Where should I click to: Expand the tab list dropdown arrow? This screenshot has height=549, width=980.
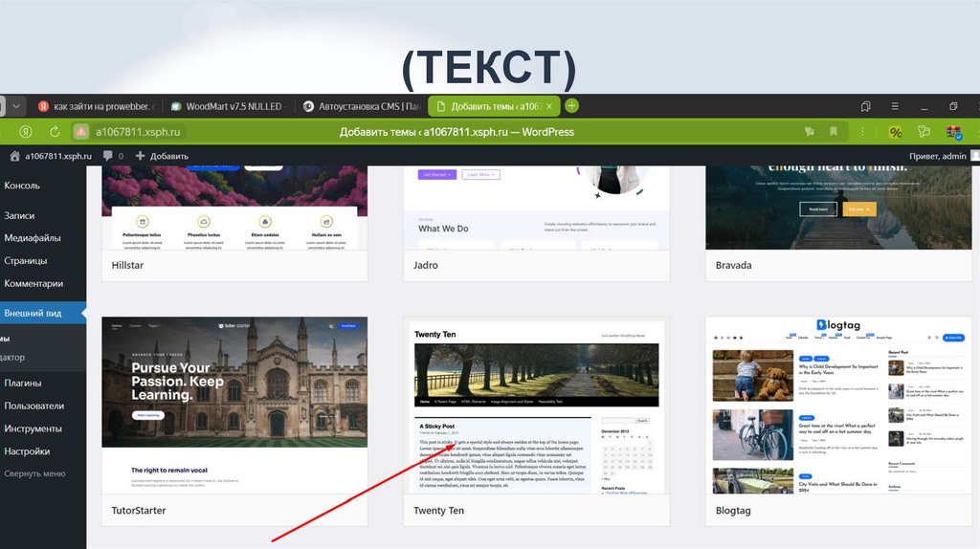pos(16,106)
